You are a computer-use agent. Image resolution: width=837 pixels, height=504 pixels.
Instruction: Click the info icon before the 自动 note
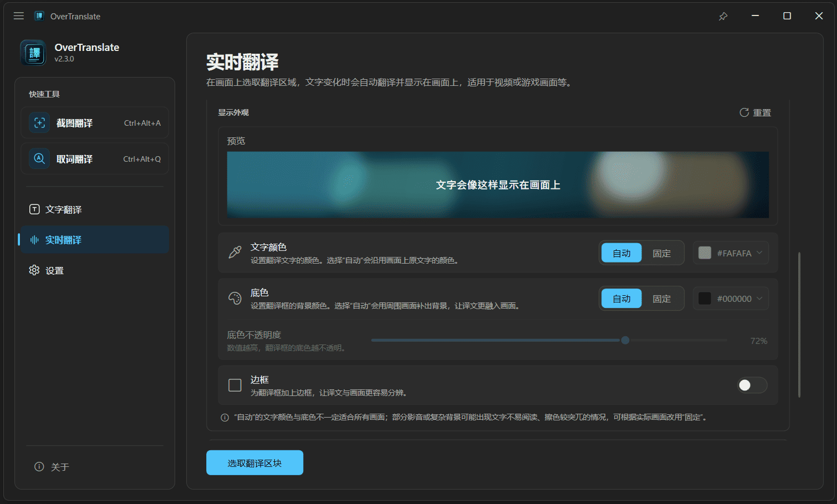pyautogui.click(x=224, y=418)
